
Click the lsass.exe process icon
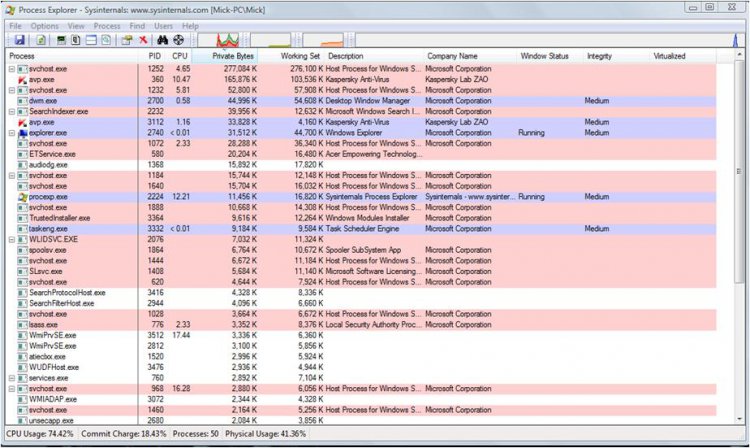[x=22, y=325]
